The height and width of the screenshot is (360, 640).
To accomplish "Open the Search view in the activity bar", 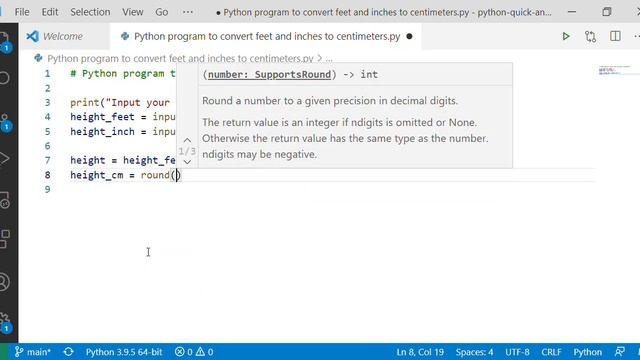I will click(x=4, y=78).
